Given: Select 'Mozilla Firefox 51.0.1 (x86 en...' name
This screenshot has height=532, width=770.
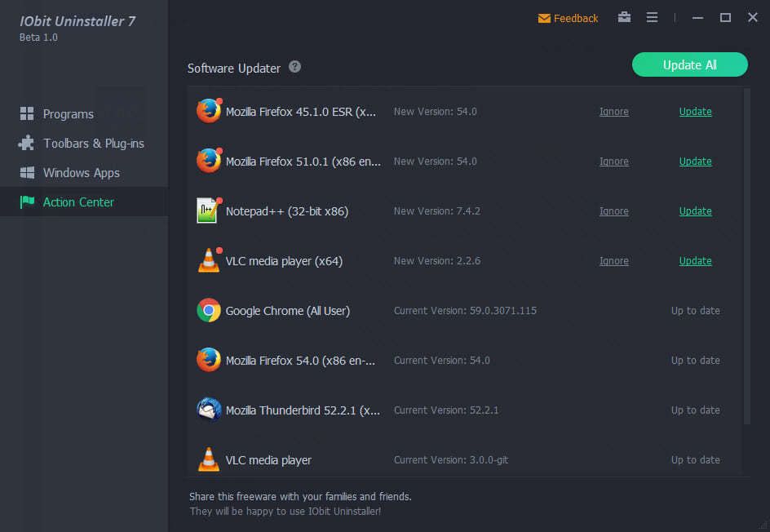Looking at the screenshot, I should 303,162.
